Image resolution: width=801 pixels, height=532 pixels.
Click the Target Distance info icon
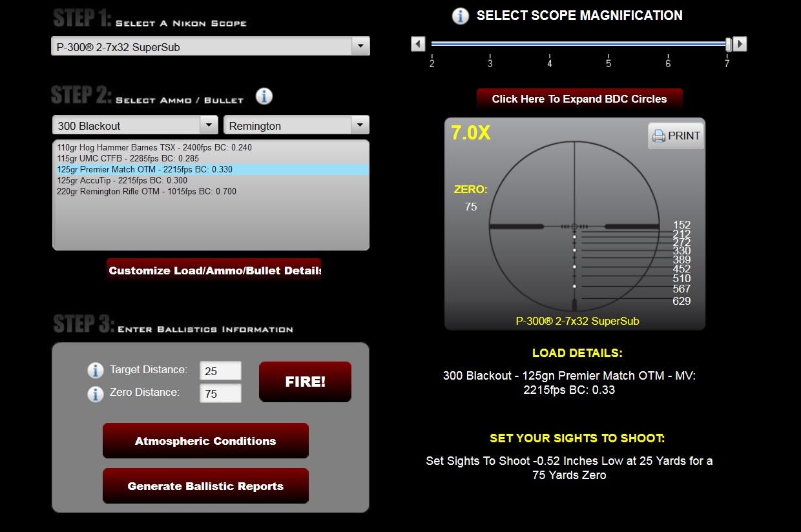[96, 371]
